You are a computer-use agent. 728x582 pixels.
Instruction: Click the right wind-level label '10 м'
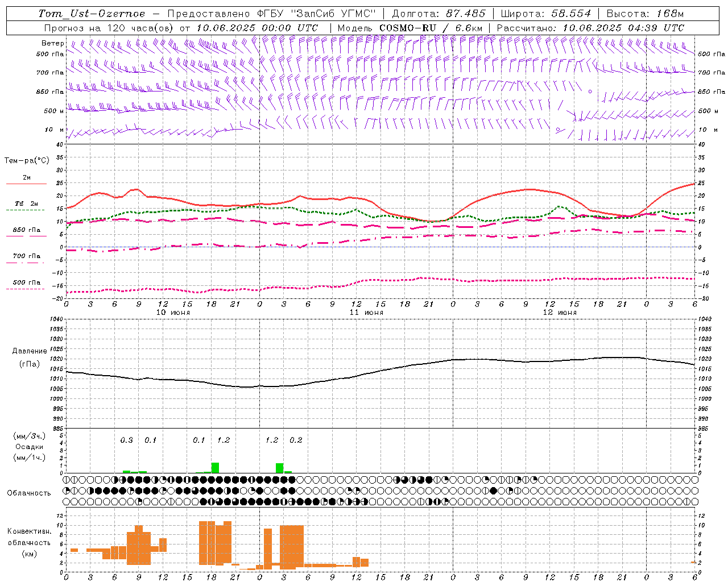pos(708,130)
